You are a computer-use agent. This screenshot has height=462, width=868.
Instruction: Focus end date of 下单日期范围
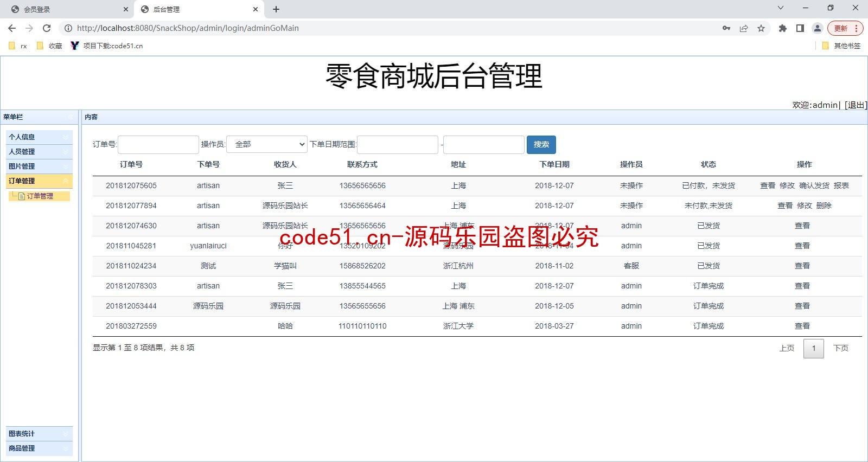click(x=484, y=144)
